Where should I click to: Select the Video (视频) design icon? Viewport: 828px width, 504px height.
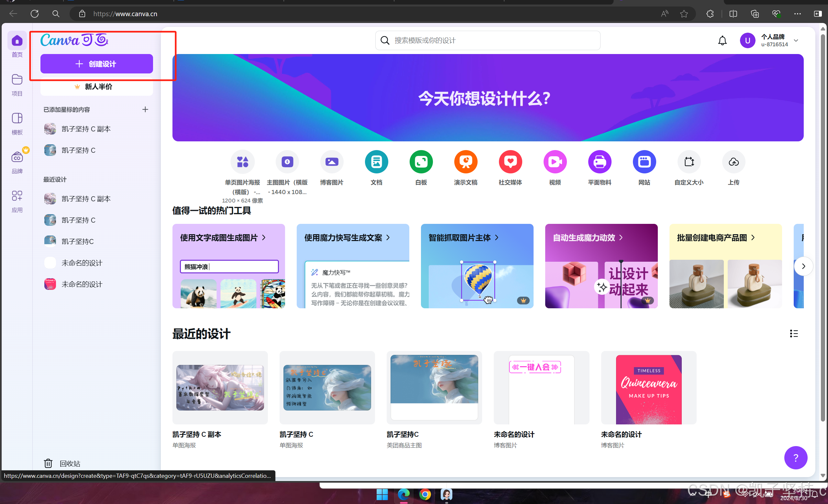(x=555, y=162)
